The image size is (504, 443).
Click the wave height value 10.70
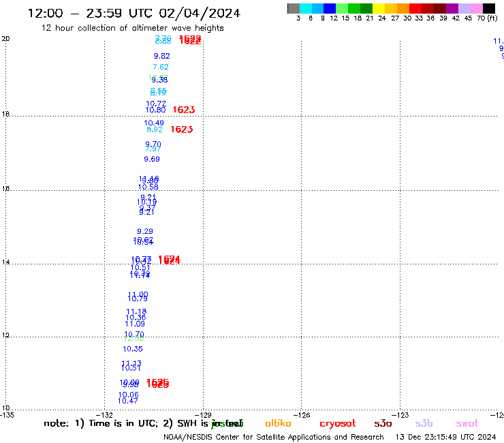(x=134, y=334)
